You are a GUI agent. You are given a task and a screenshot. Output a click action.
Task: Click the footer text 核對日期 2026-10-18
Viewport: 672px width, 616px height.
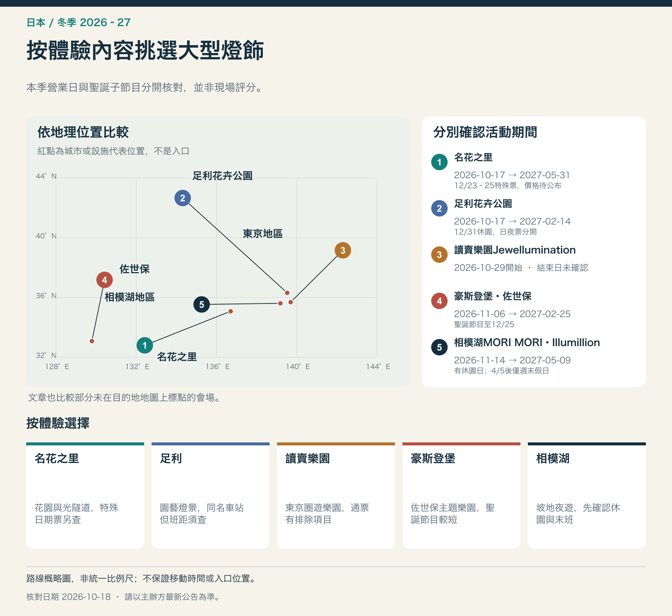tap(68, 597)
